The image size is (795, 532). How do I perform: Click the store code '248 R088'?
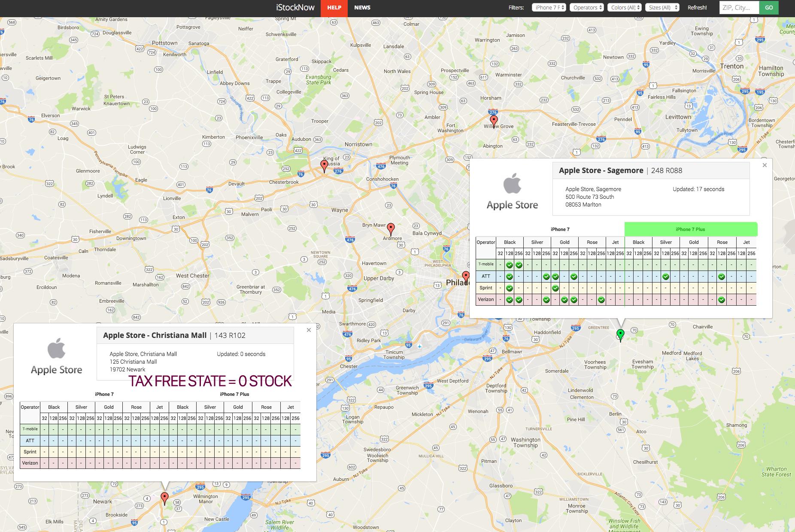(667, 170)
